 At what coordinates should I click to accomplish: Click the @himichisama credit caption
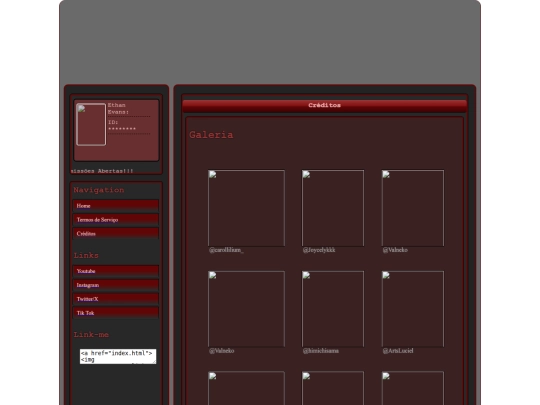[x=321, y=351]
